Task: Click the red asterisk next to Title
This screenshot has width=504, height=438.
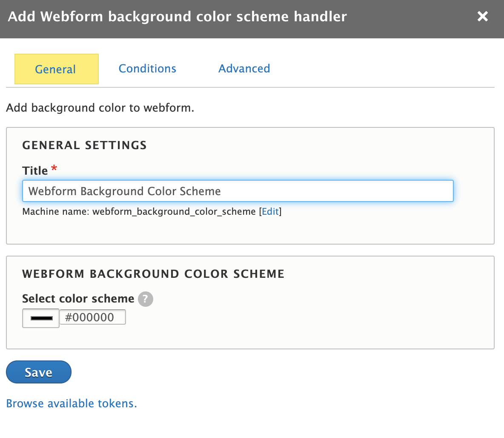Action: click(54, 168)
